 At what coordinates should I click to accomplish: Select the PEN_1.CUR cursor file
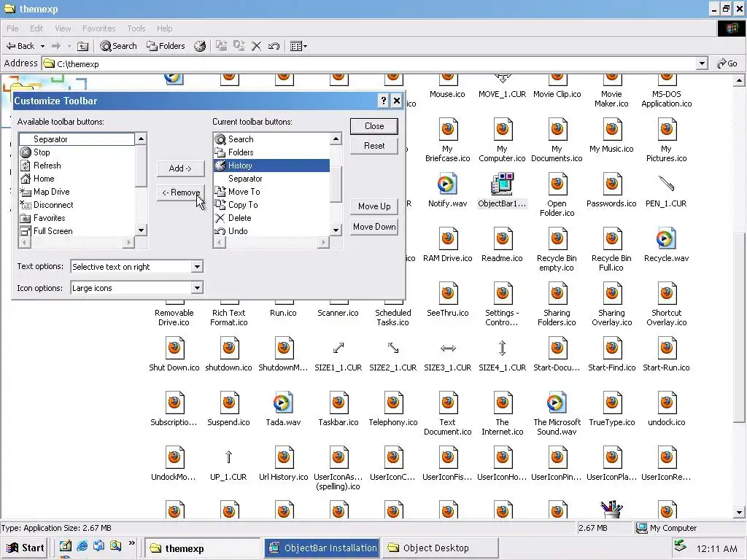(666, 190)
